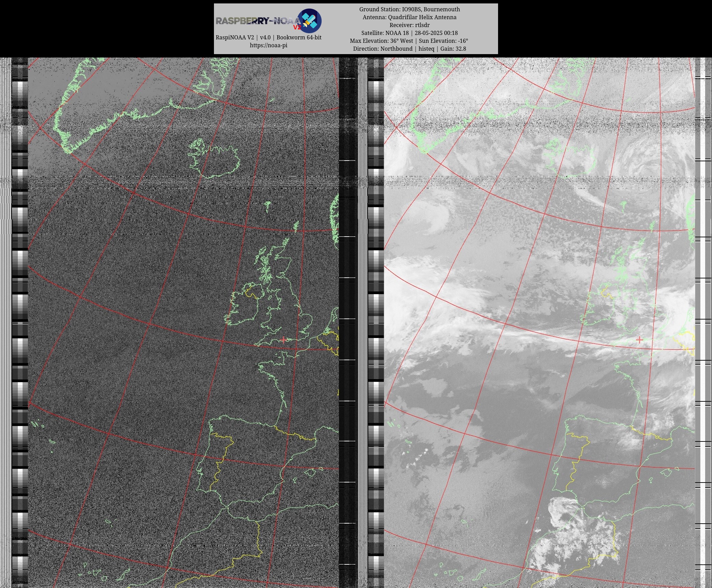Open the https://noaa-pi link text
Image resolution: width=712 pixels, height=588 pixels.
point(268,45)
